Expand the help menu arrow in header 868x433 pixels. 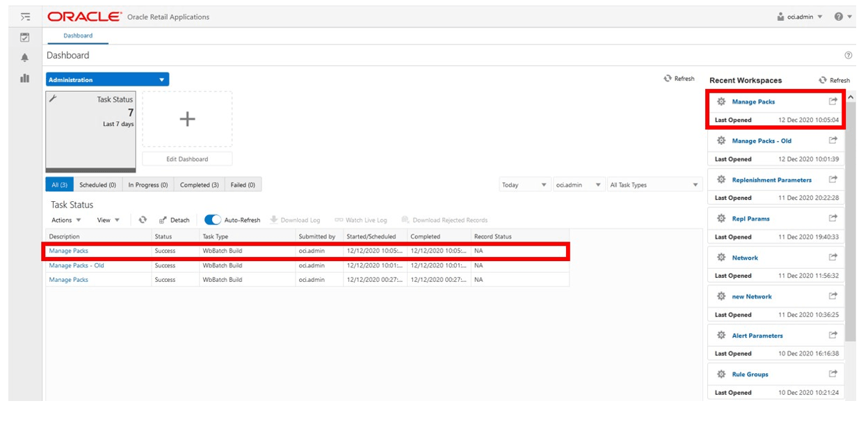tap(850, 17)
